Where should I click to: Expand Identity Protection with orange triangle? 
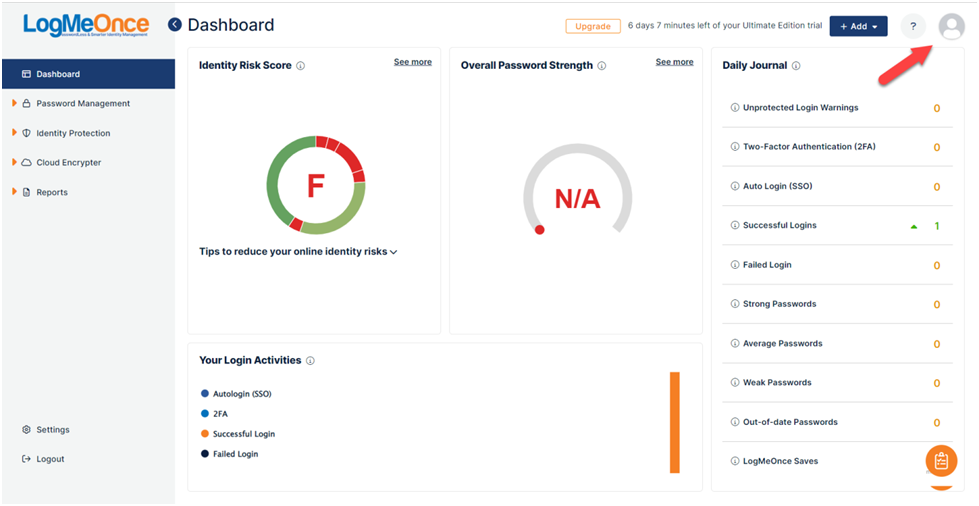14,132
